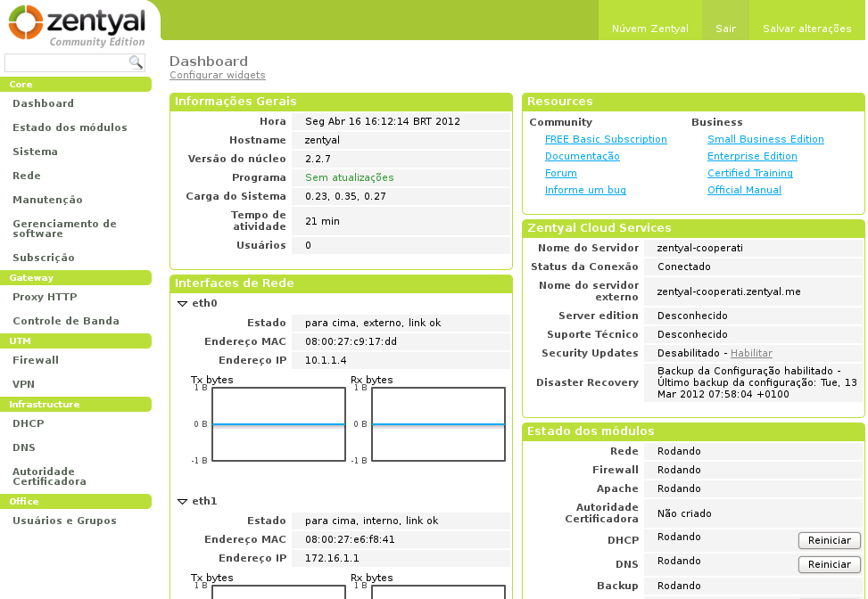Viewport: 868px width, 599px height.
Task: Open Subscrição menu item
Action: (x=43, y=258)
